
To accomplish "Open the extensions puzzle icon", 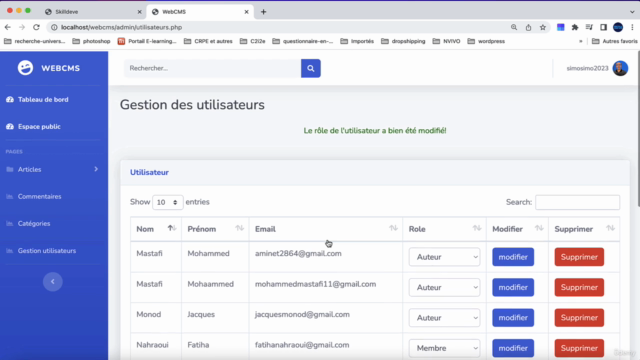I will pos(575,27).
